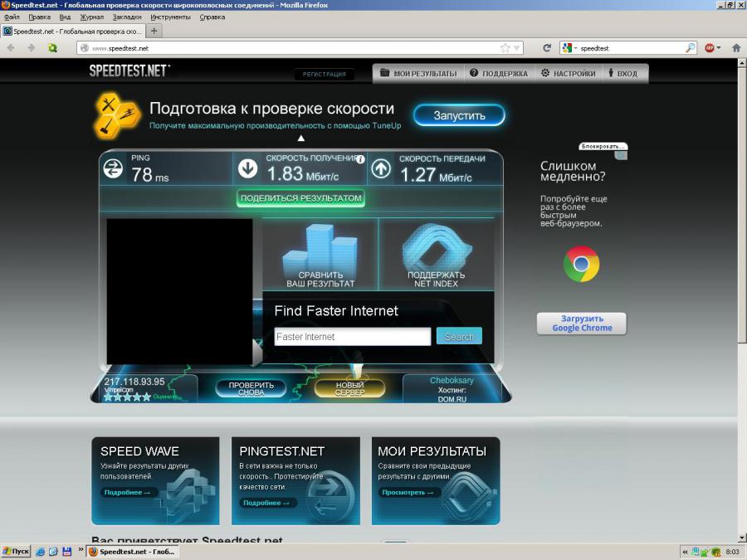Select the Speedtest.net browser tab
The width and height of the screenshot is (747, 560).
(73, 32)
